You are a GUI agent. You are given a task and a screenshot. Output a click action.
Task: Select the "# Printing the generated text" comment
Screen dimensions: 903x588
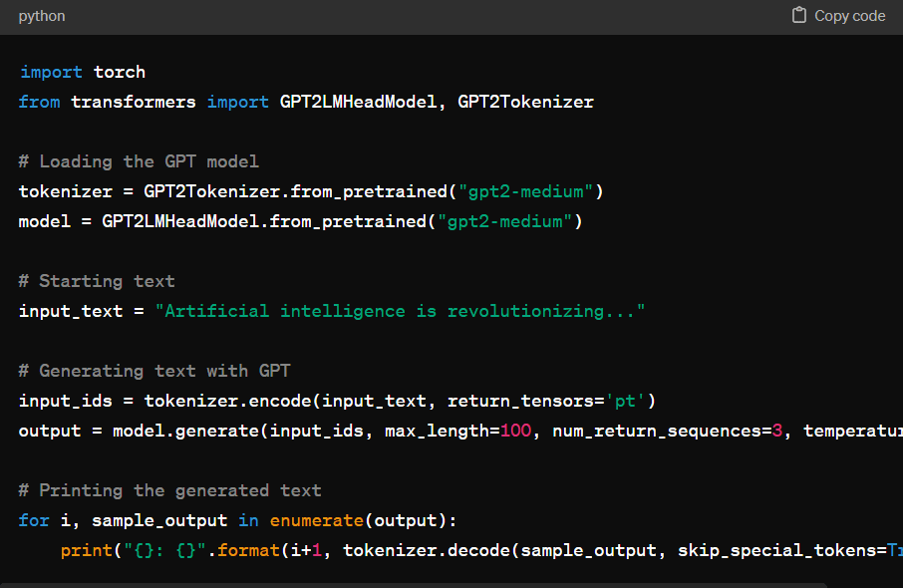(169, 490)
